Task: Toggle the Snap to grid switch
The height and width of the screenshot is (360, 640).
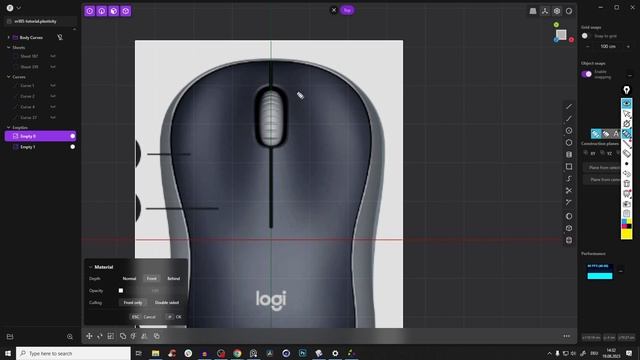Action: tap(586, 36)
